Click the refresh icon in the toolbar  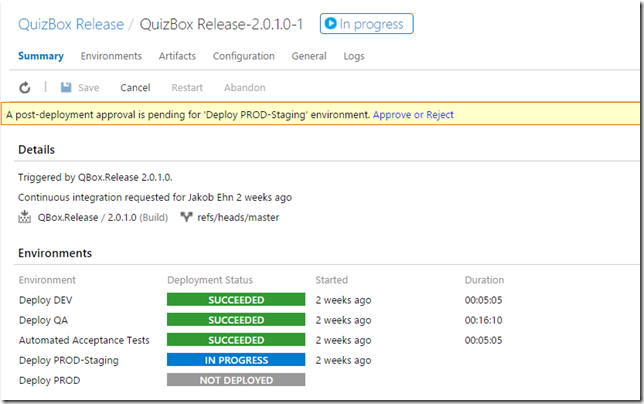(25, 87)
